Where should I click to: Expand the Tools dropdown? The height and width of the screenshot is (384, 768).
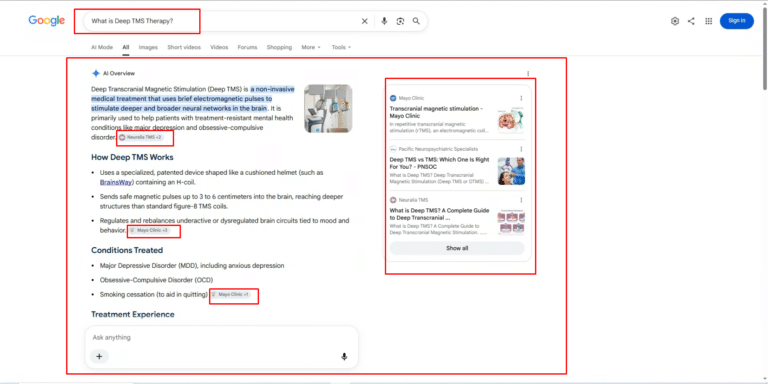pyautogui.click(x=341, y=48)
